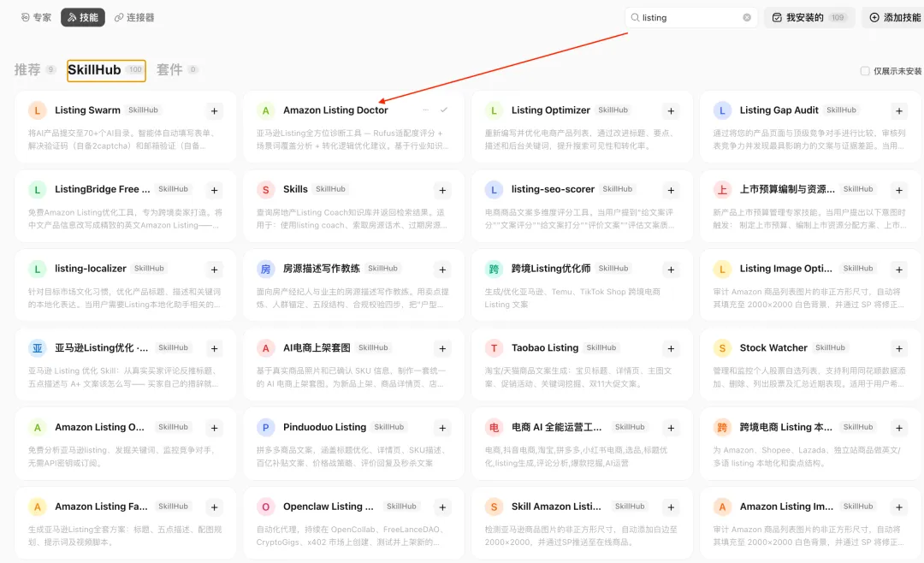Click SkillHub tag on listing-localizer card
The width and height of the screenshot is (924, 563).
(x=149, y=268)
